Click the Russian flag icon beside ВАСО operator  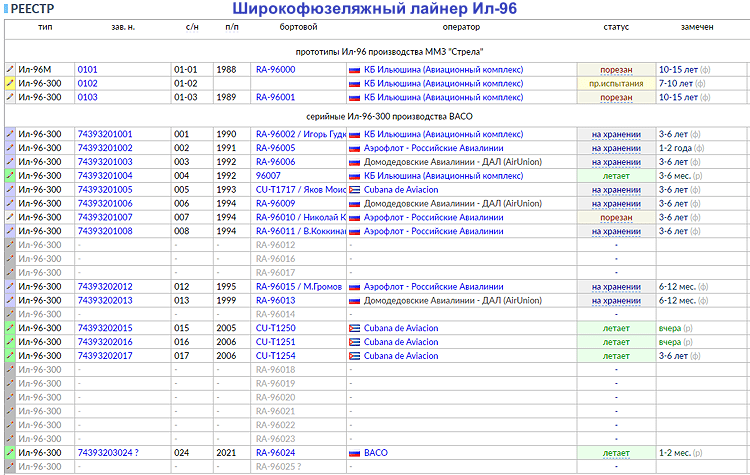[x=354, y=453]
